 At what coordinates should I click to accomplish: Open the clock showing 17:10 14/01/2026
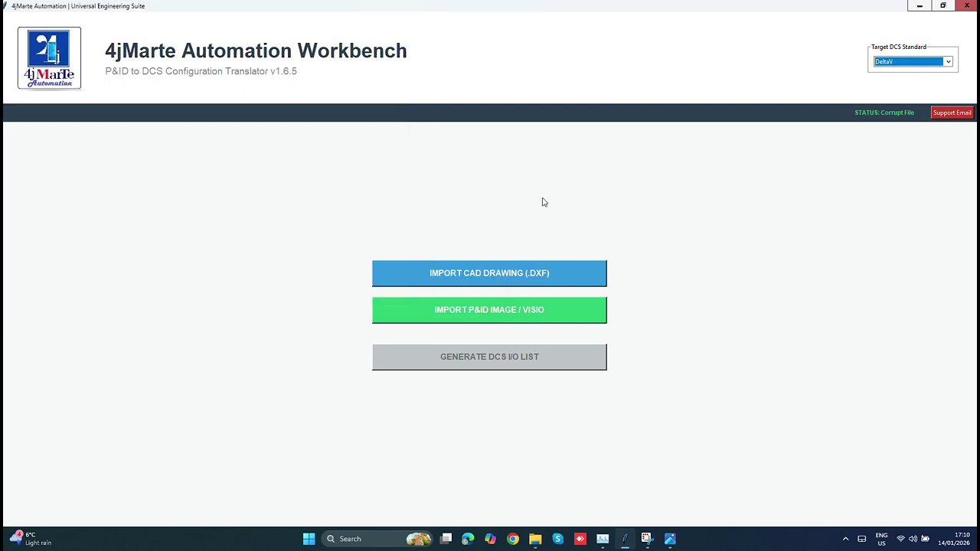[x=954, y=539]
